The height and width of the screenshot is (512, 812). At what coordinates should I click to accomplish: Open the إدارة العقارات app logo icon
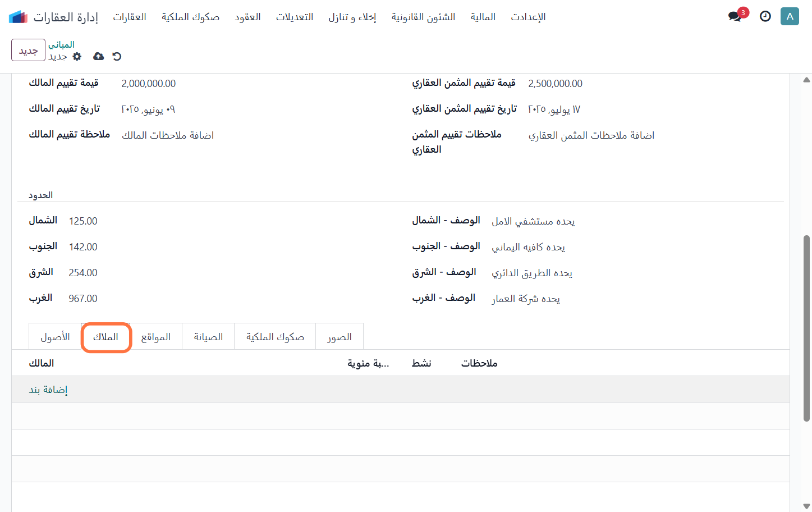19,17
